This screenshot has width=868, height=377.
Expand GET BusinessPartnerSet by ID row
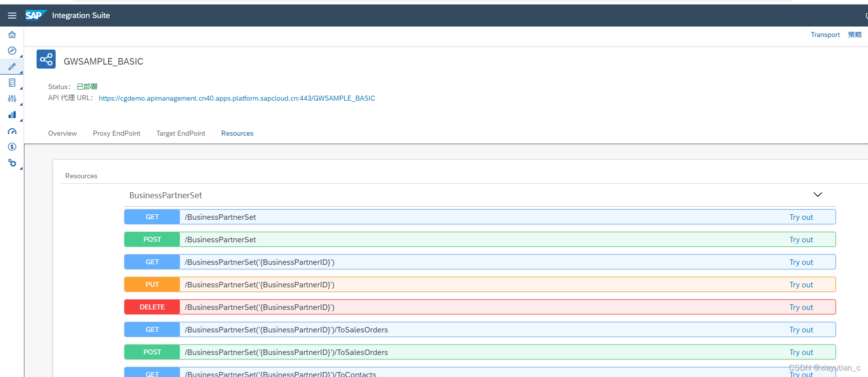480,262
